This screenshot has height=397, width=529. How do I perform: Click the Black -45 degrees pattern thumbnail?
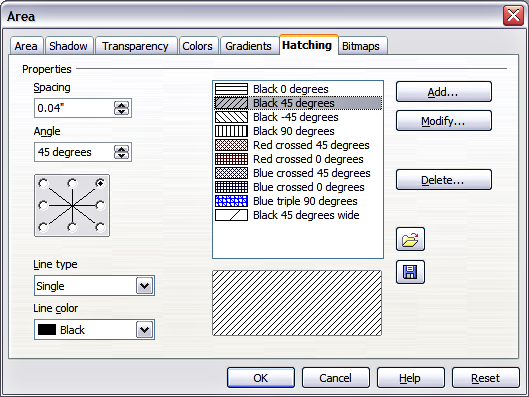click(x=231, y=117)
